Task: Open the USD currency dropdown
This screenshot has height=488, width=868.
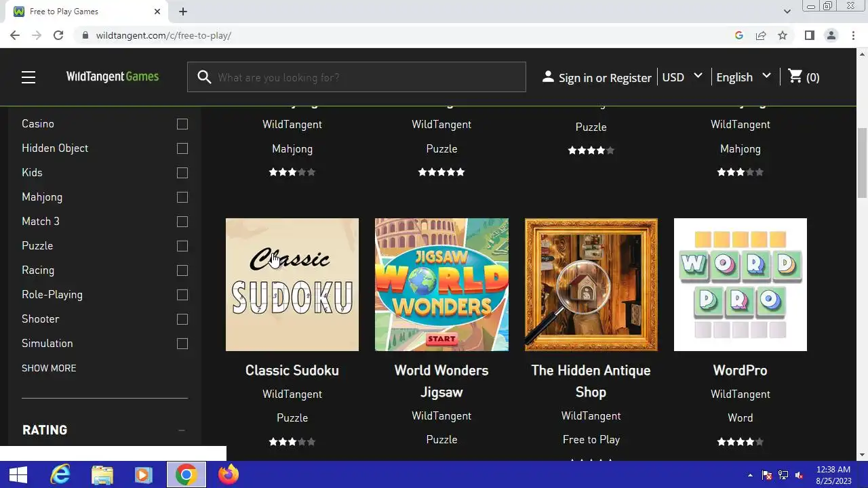Action: [682, 77]
